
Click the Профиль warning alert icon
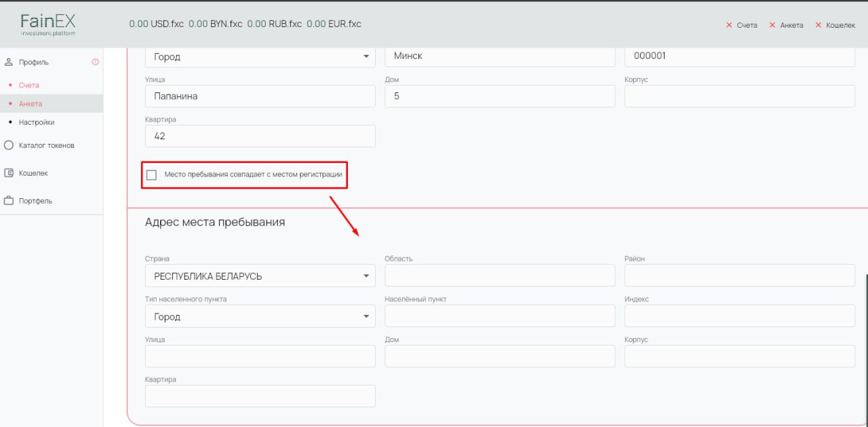[x=95, y=62]
